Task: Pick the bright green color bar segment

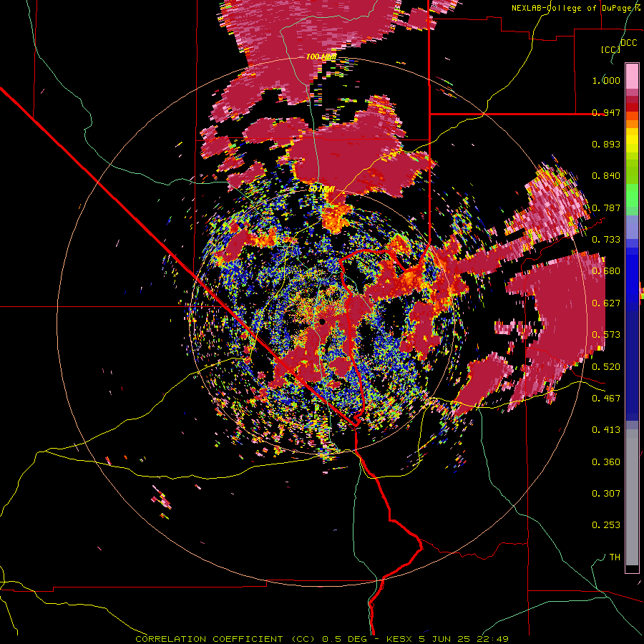Action: (x=632, y=195)
